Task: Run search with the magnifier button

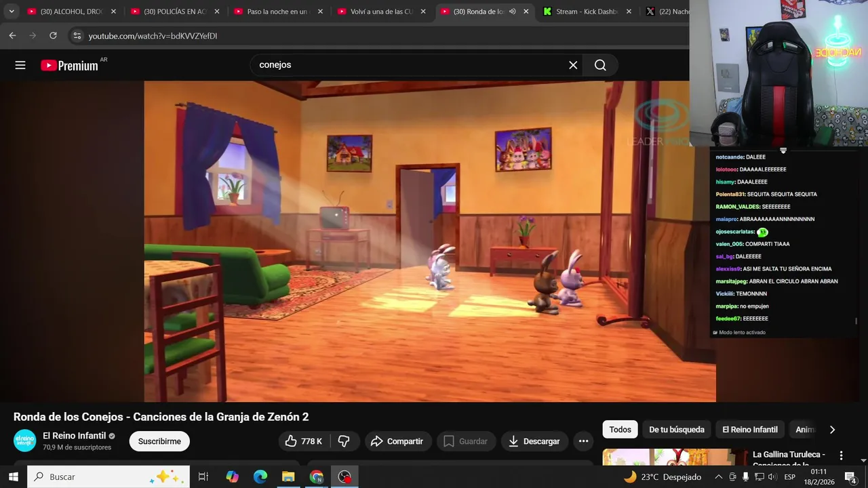Action: click(600, 65)
